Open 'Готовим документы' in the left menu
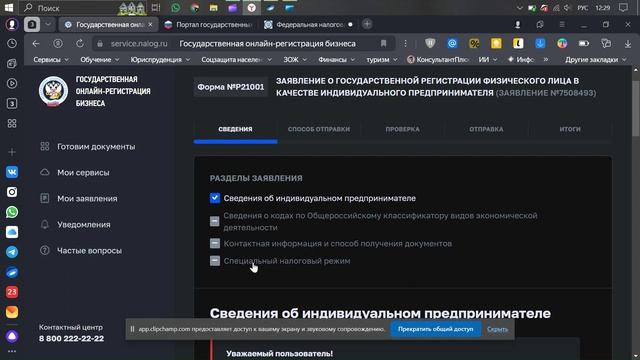The height and width of the screenshot is (360, 640). (x=88, y=147)
